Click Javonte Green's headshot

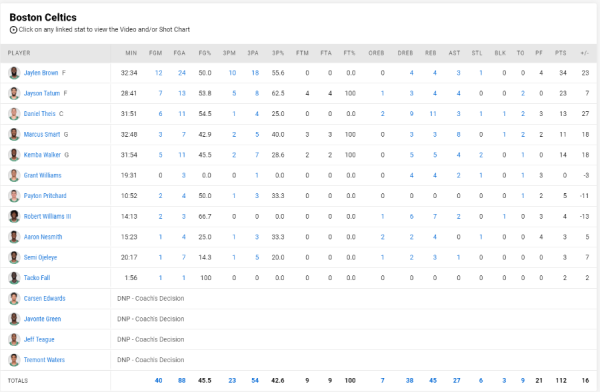click(x=14, y=319)
